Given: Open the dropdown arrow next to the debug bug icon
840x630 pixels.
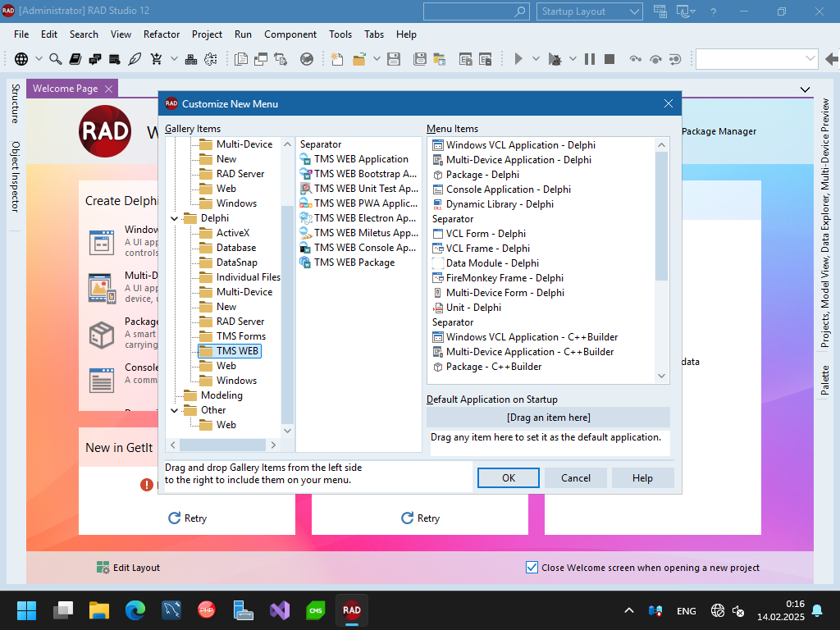Looking at the screenshot, I should [573, 59].
